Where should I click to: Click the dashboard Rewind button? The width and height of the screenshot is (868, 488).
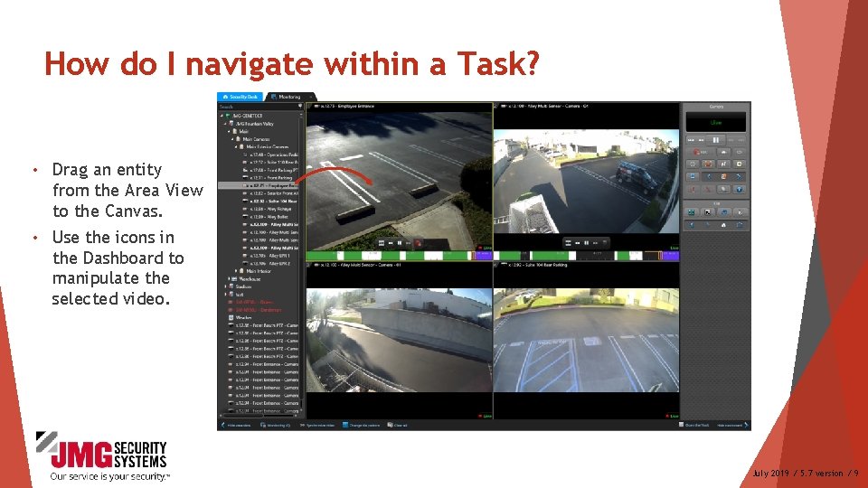[x=700, y=140]
